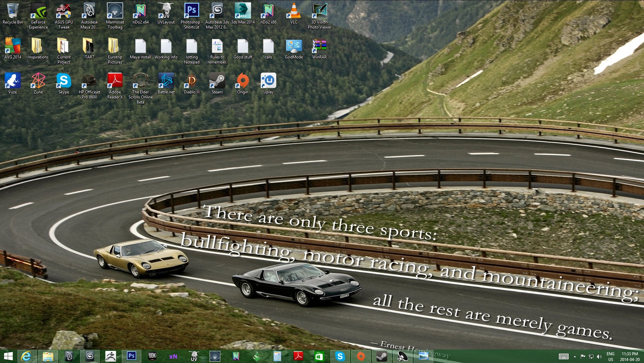Open the Windows Store from the taskbar
644x363 pixels.
[319, 356]
